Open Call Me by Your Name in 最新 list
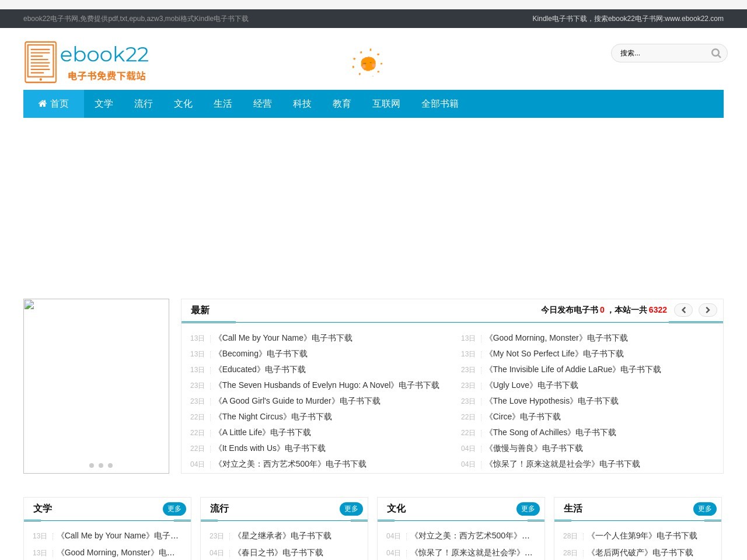Viewport: 747px width, 560px height. 284,338
